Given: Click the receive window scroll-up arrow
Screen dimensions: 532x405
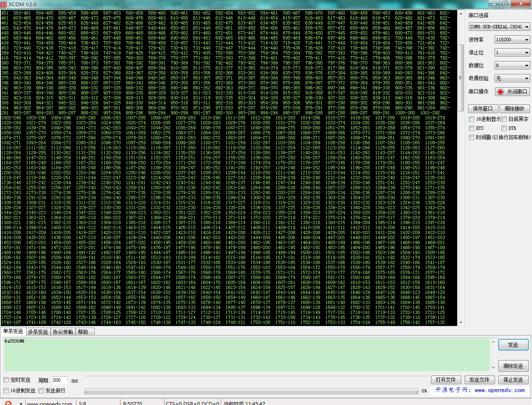Looking at the screenshot, I should (461, 13).
